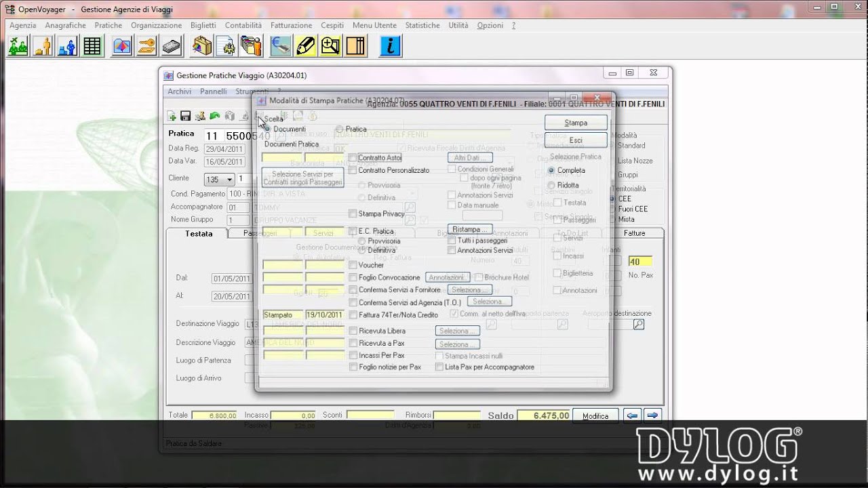The image size is (868, 488).
Task: Click the travel suitcase toolbar icon
Action: point(201,46)
